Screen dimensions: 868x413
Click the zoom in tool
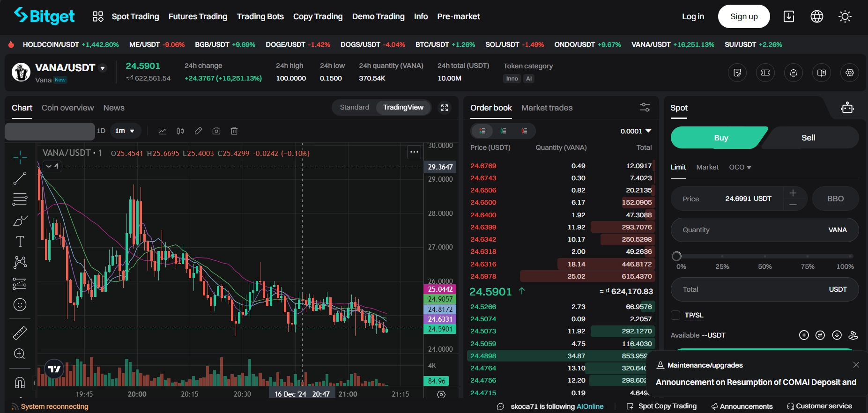click(20, 354)
